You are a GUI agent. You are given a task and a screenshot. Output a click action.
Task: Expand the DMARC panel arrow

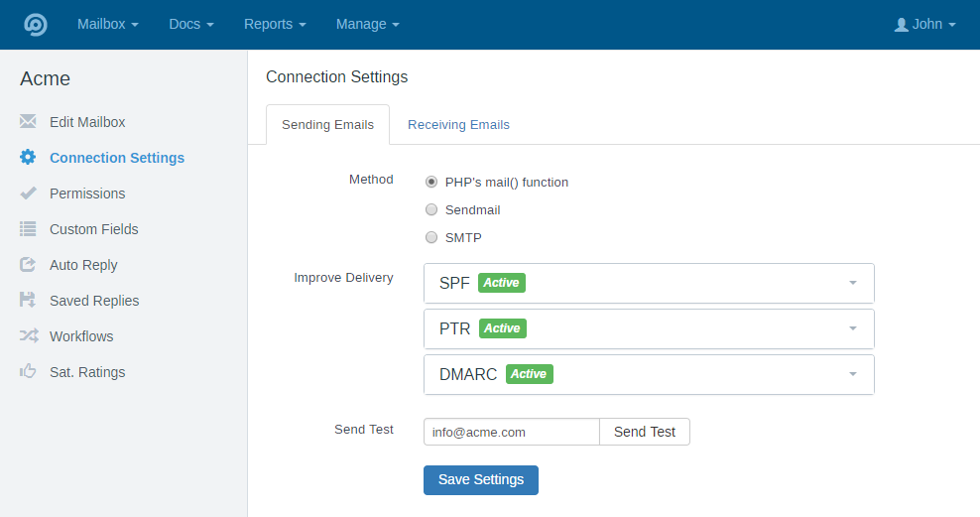click(x=852, y=374)
